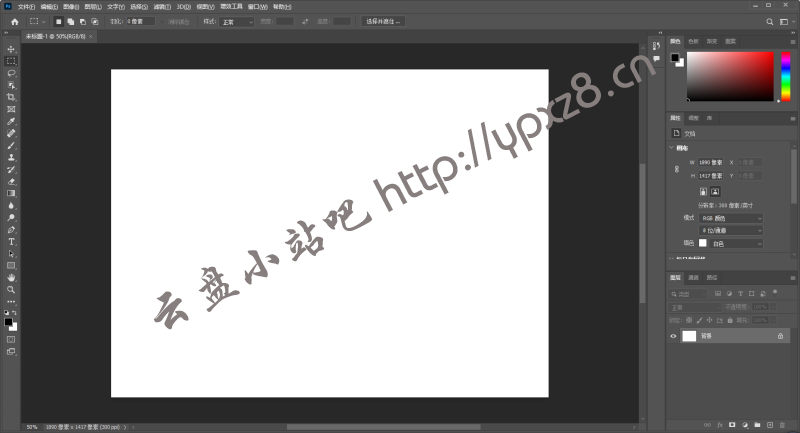Toggle layer filter on/off switch
Screen dimensions: 800x433
coord(775,293)
